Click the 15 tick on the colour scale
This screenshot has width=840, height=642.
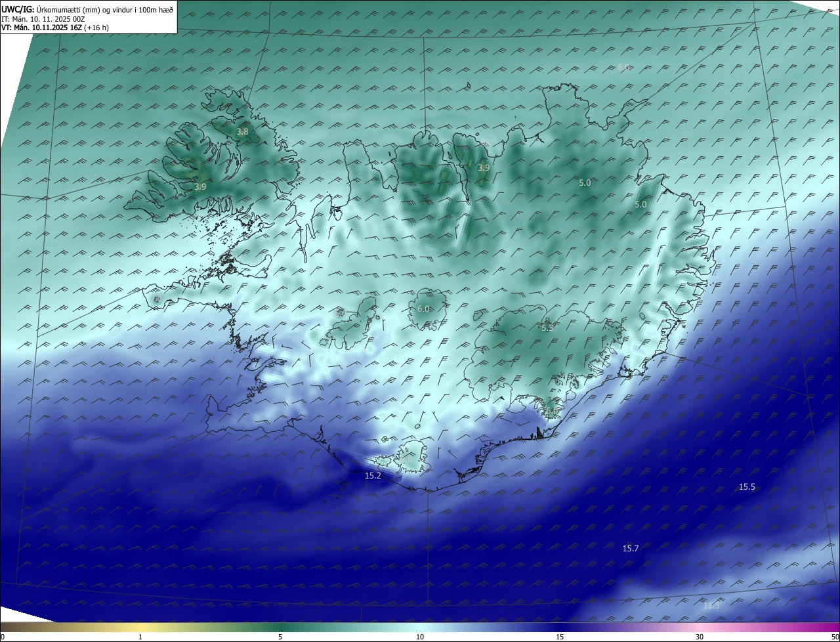click(560, 637)
